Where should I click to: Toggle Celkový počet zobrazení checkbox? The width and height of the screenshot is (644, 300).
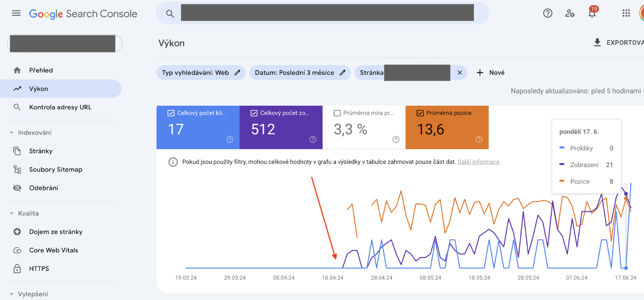tap(254, 113)
